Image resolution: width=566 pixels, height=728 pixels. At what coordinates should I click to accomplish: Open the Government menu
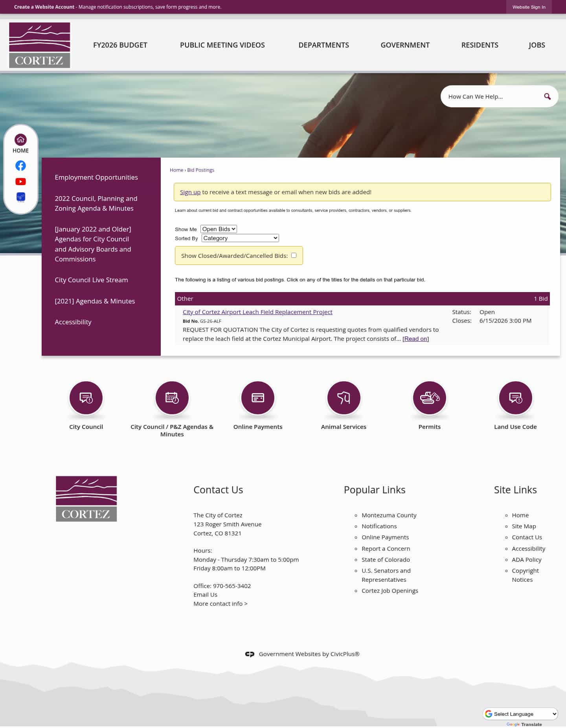coord(405,45)
